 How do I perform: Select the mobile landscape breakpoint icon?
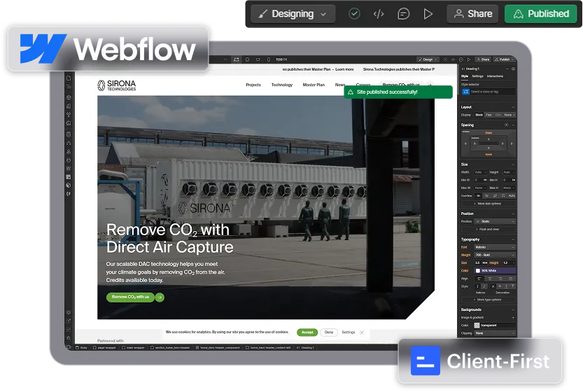[258, 59]
